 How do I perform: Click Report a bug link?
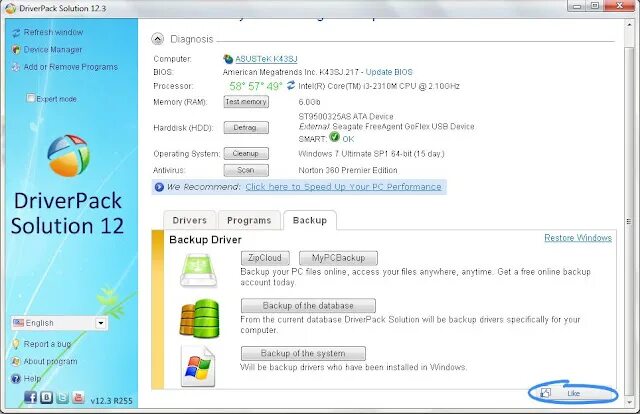47,344
